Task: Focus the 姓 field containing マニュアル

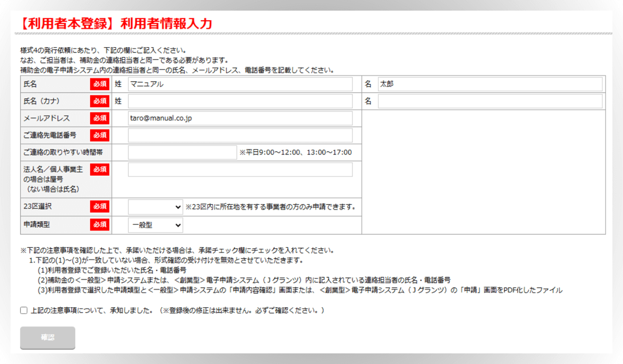Action: click(x=240, y=84)
